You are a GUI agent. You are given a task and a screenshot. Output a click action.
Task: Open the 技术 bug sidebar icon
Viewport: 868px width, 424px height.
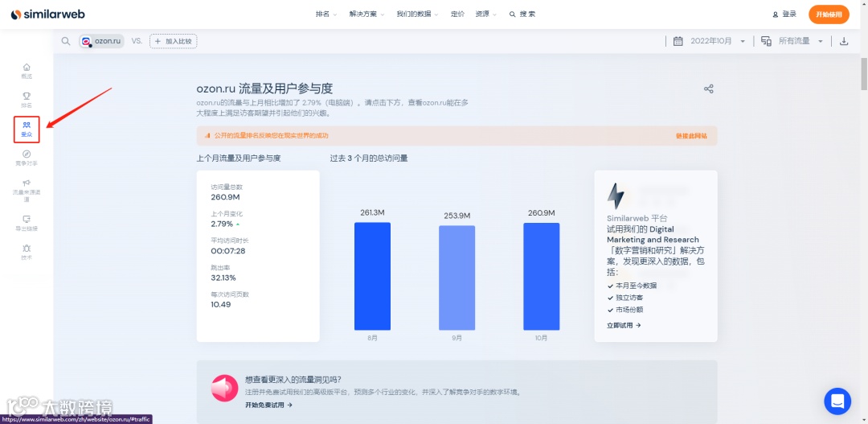pos(27,252)
